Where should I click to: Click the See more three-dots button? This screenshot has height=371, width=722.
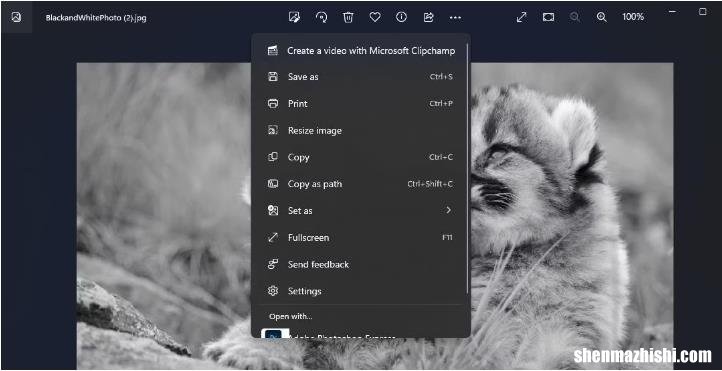click(455, 17)
